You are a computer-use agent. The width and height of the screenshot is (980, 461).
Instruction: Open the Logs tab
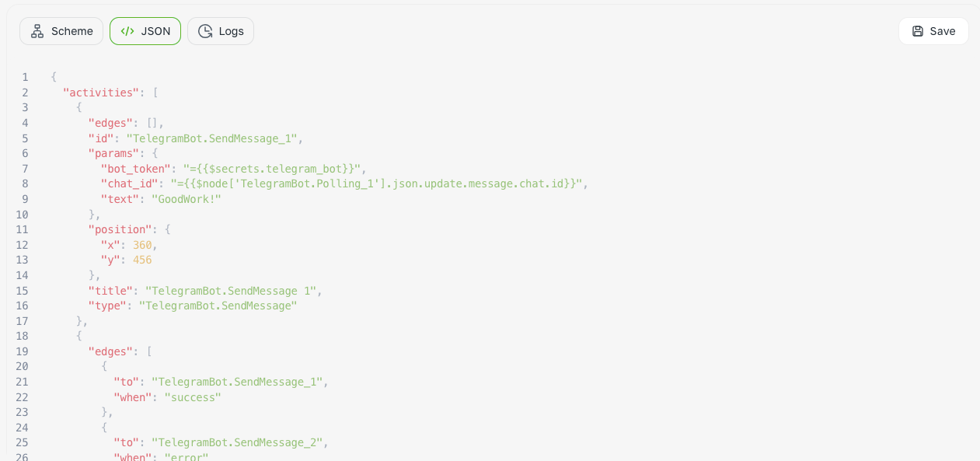pos(221,31)
